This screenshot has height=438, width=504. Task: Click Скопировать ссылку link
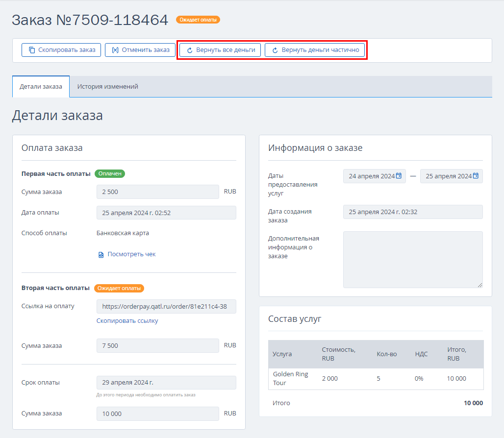(127, 321)
